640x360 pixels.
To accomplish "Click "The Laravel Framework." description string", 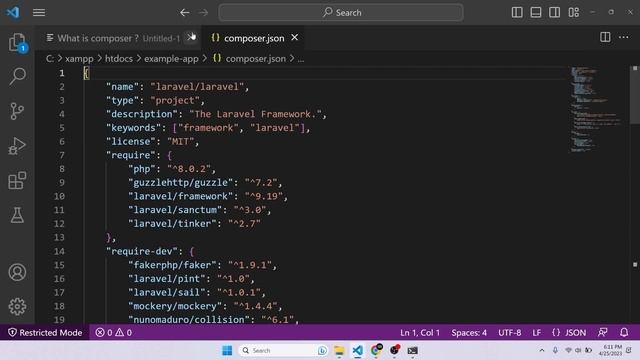I will tap(256, 114).
